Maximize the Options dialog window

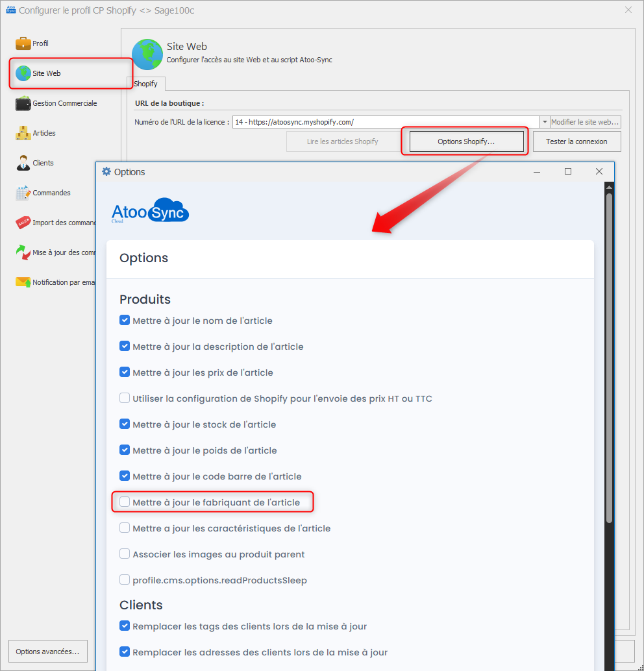pyautogui.click(x=568, y=171)
